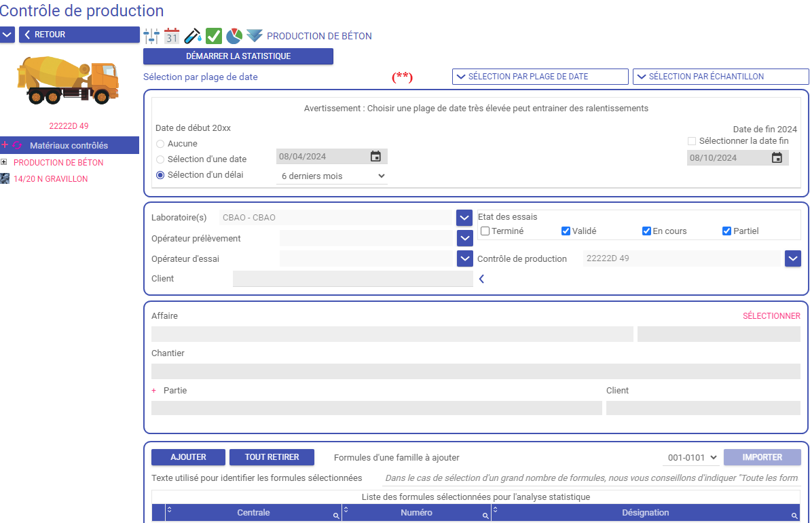Open the calendar 31 toolbar icon
This screenshot has height=523, width=812.
tap(172, 36)
